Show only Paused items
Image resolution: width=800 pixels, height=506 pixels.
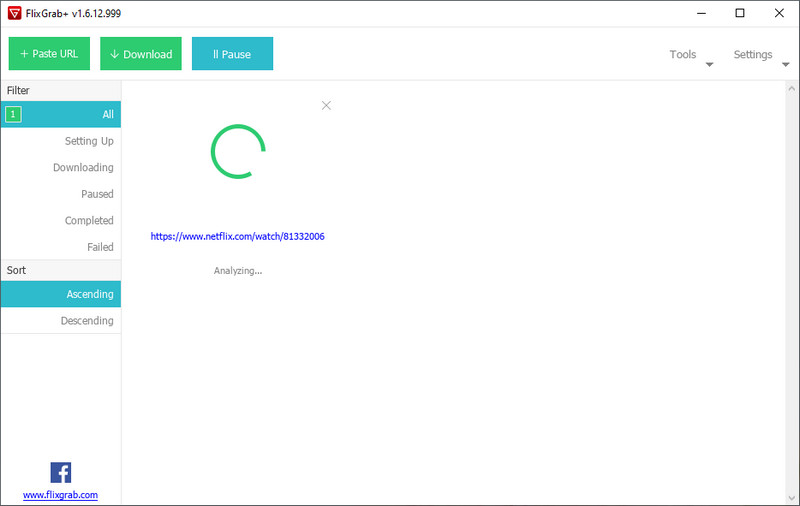coord(61,194)
